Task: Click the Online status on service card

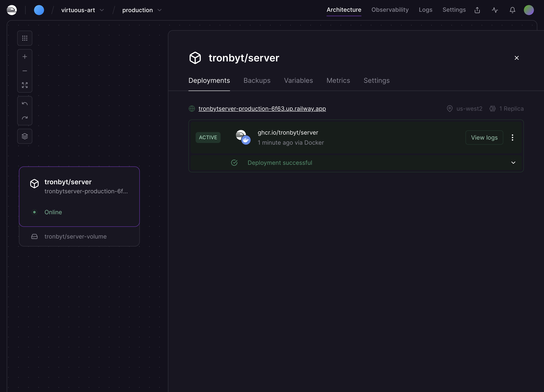Action: (x=53, y=212)
